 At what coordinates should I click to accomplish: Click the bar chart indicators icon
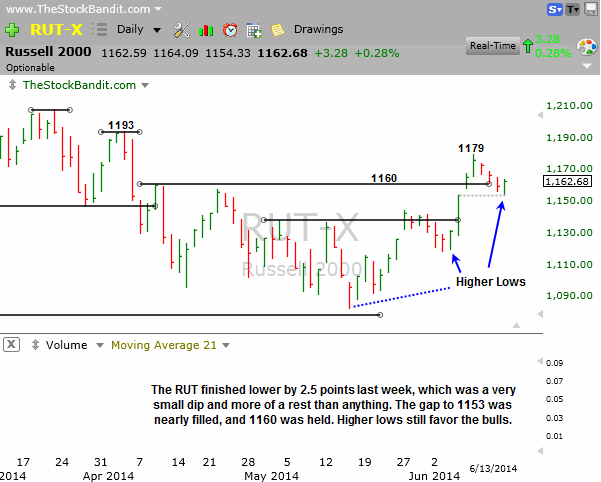[x=206, y=30]
